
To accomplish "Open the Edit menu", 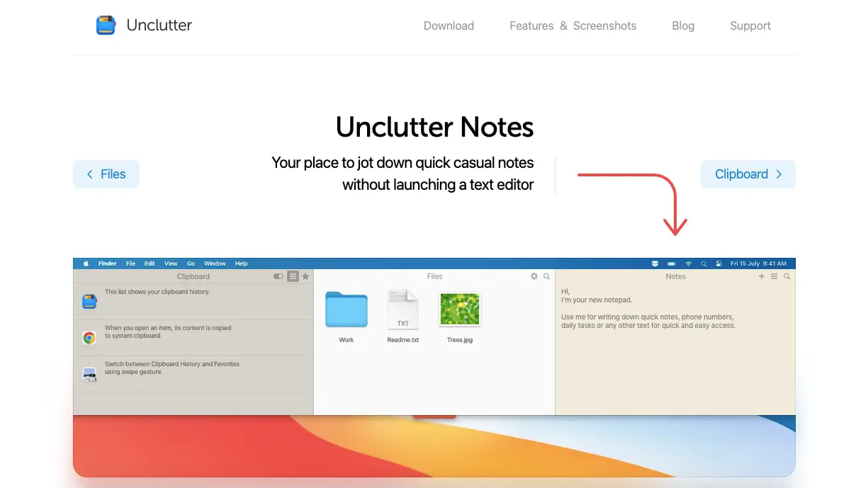I will click(150, 263).
